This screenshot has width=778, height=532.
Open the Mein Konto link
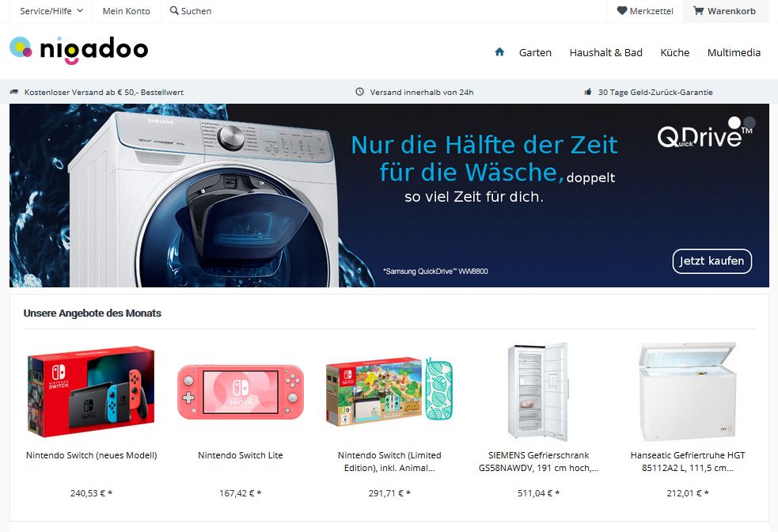(x=127, y=11)
